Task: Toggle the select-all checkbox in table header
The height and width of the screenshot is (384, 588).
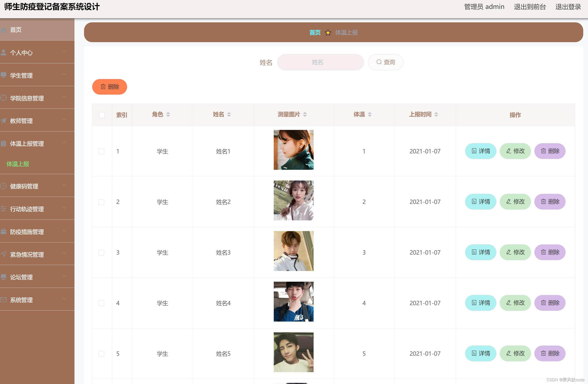Action: pyautogui.click(x=102, y=115)
